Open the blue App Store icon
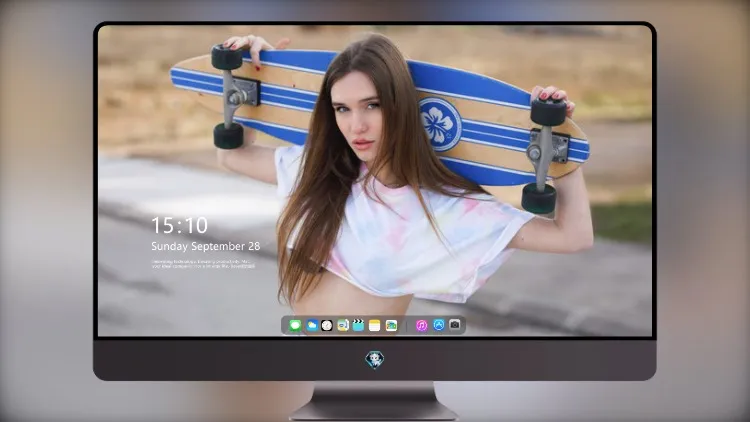 439,325
